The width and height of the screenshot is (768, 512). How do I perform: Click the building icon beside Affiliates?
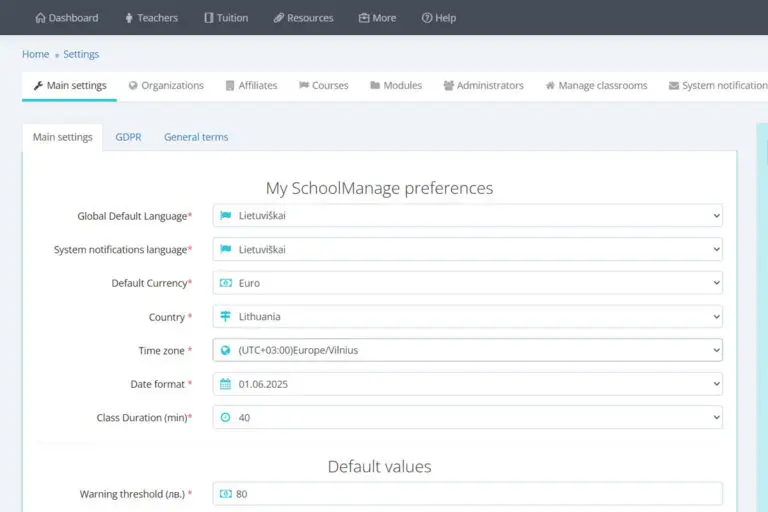point(230,86)
